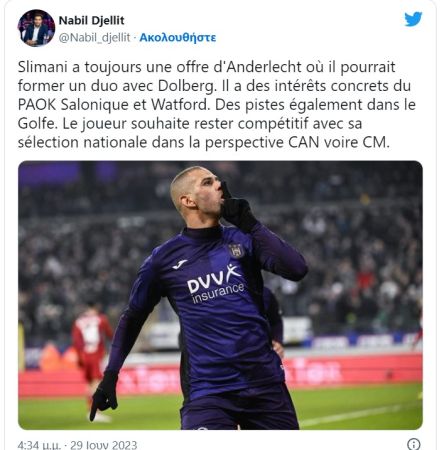This screenshot has width=444, height=450.
Task: Click the Joma logo on the shirt
Action: 180,264
